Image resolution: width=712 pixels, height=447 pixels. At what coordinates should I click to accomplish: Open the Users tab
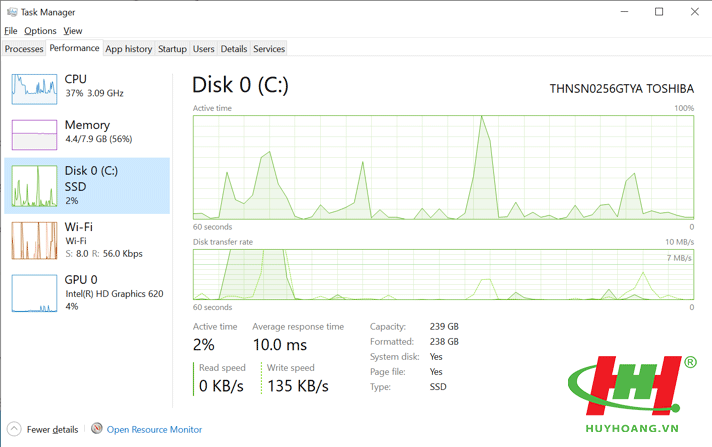(x=203, y=48)
